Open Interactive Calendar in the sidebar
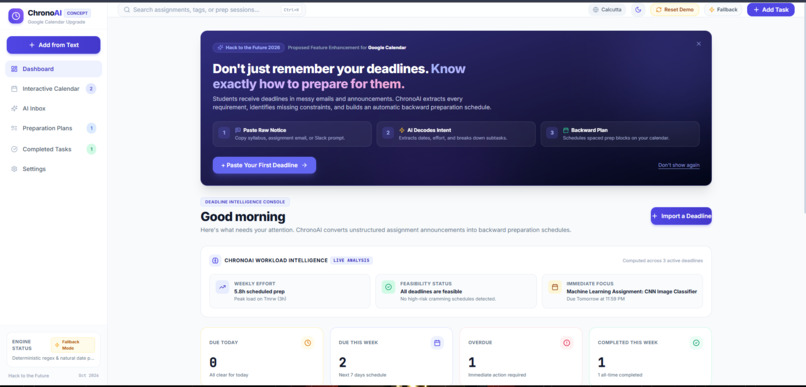806x387 pixels. (53, 89)
